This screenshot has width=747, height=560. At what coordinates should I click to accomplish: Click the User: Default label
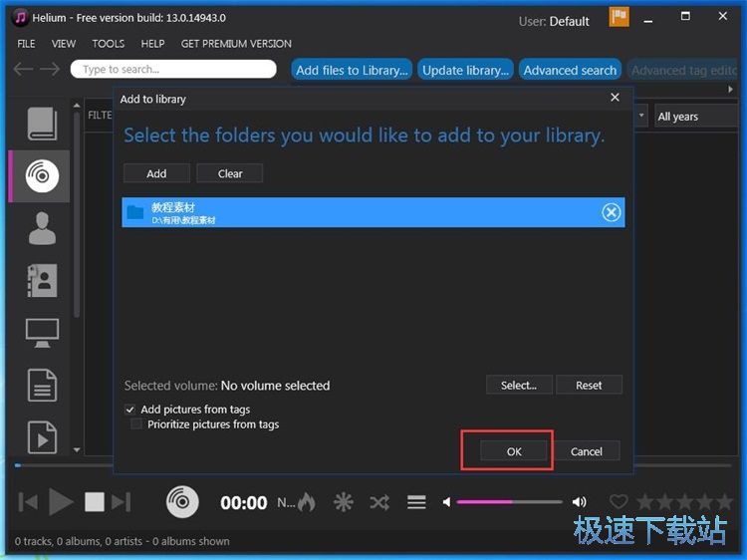[x=554, y=22]
